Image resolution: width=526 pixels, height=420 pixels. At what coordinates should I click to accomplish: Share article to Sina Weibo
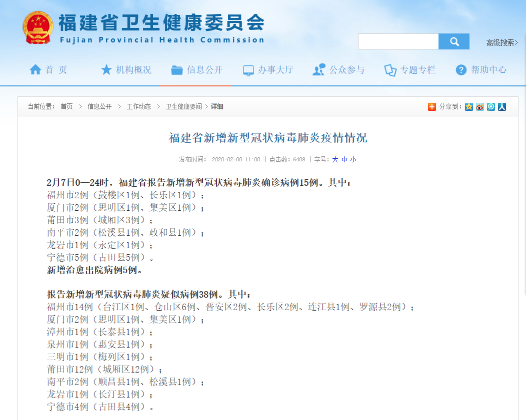[480, 106]
